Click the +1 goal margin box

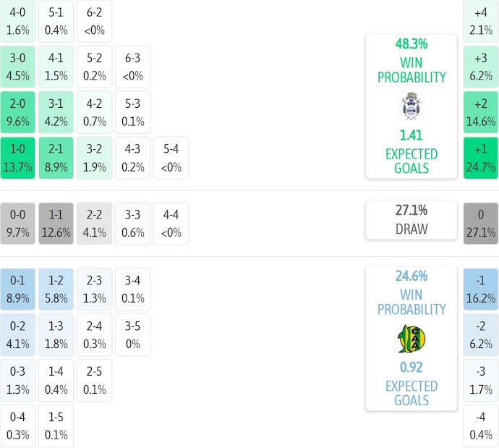[481, 159]
